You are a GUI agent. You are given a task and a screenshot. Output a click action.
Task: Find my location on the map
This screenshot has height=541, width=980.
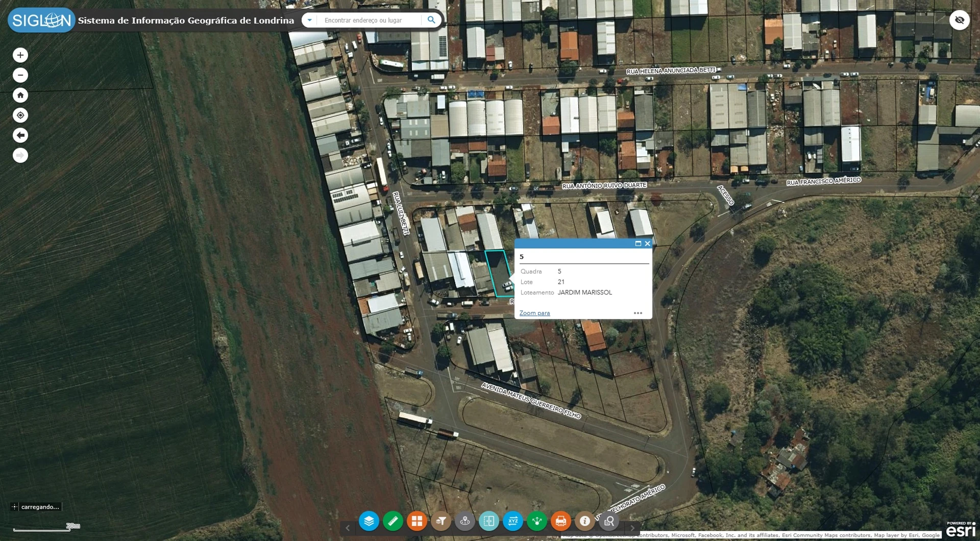point(20,115)
